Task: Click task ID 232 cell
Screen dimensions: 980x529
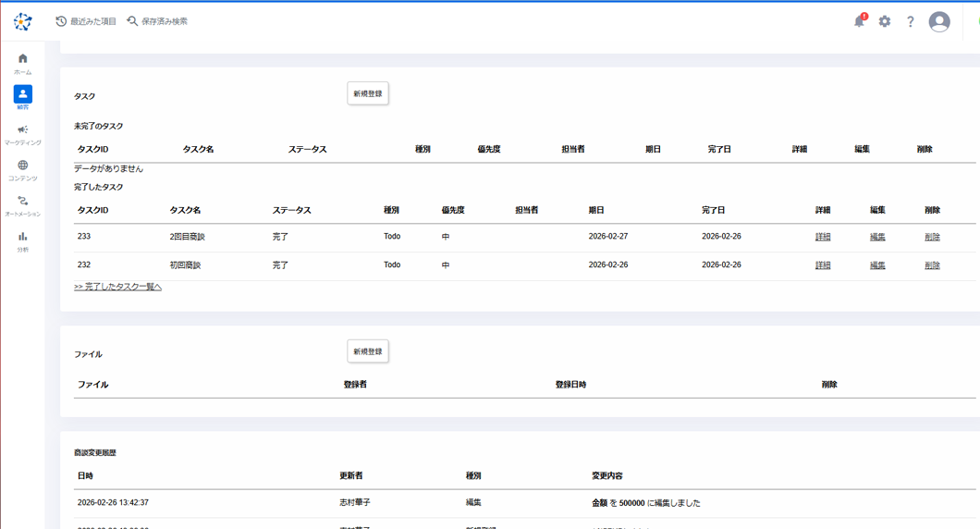Action: pos(84,264)
